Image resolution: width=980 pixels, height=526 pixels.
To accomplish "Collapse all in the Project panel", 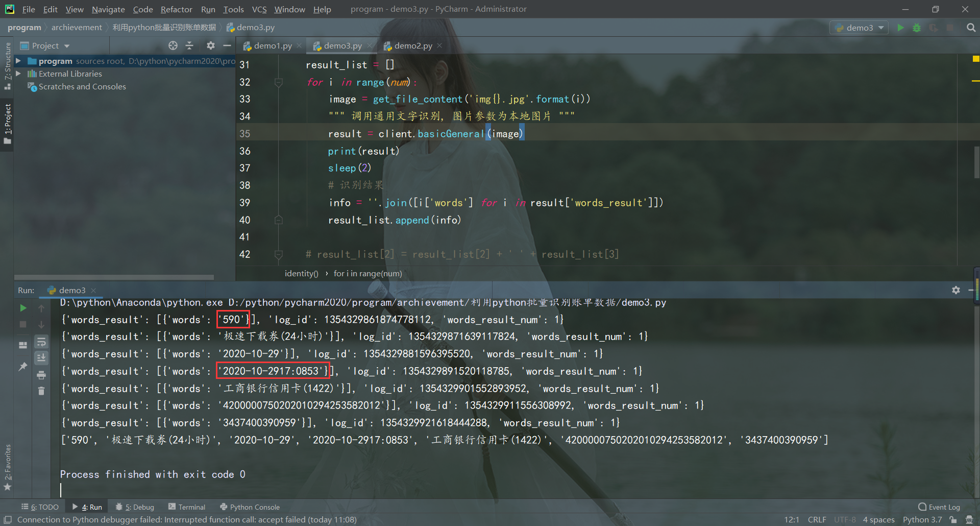I will coord(189,45).
